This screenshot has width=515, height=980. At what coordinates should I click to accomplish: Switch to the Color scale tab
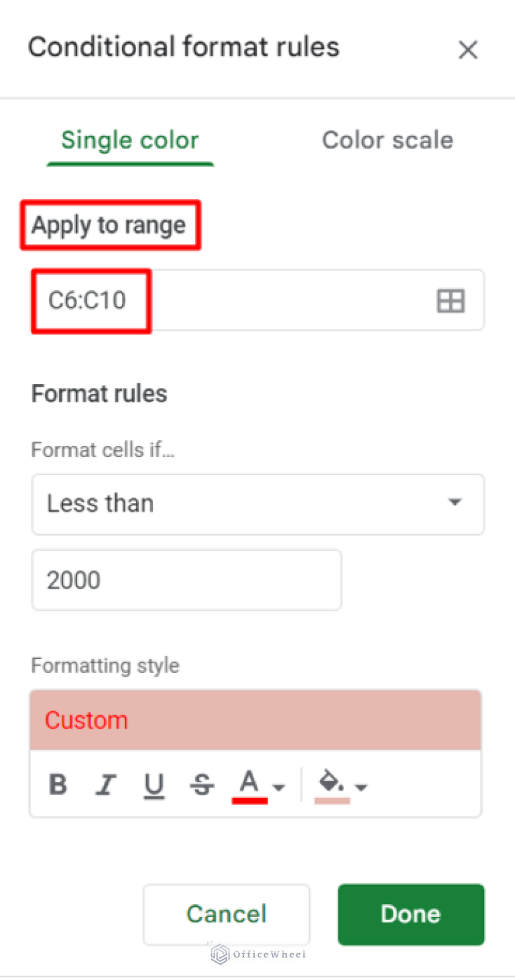[388, 139]
